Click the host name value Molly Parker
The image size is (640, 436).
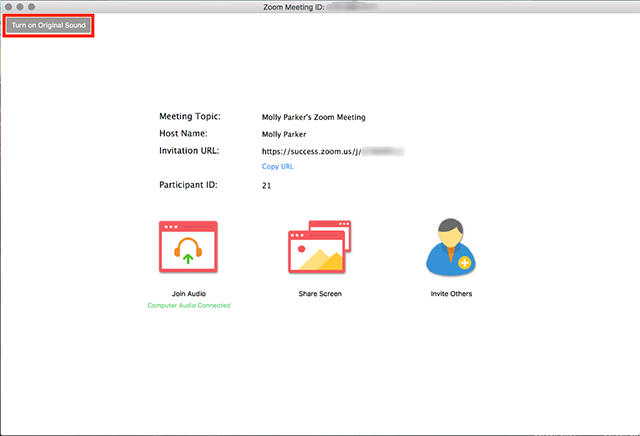284,134
